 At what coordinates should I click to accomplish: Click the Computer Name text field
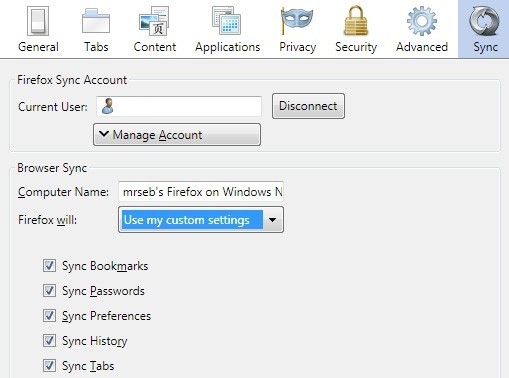[201, 192]
